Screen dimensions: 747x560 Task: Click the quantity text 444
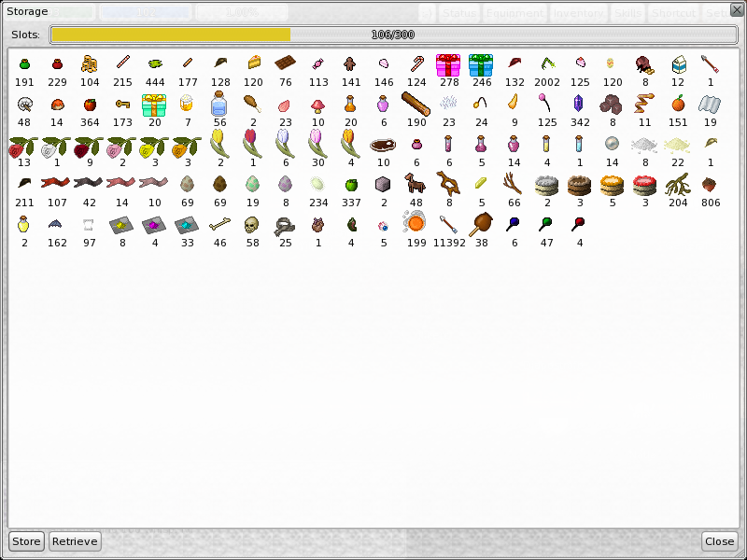(x=155, y=82)
